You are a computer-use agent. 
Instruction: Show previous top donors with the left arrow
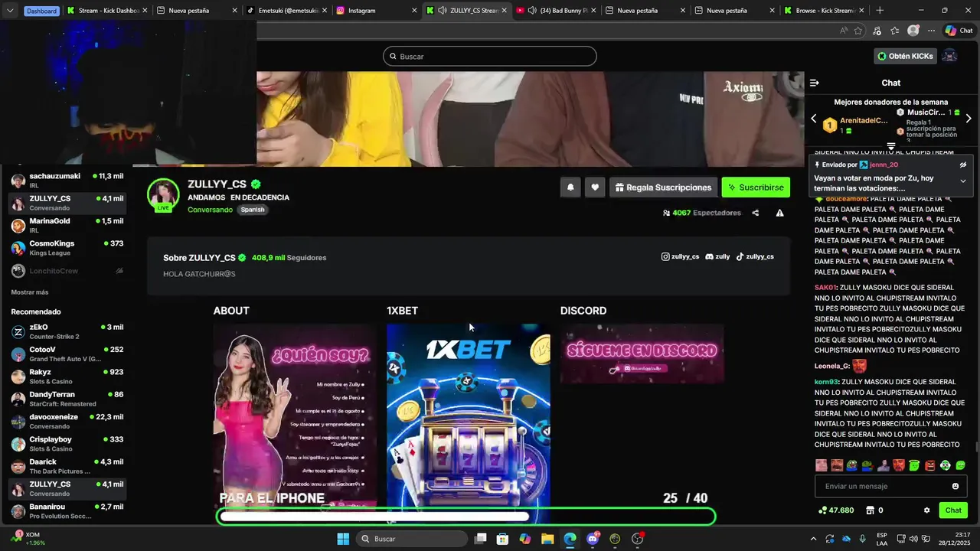click(814, 119)
